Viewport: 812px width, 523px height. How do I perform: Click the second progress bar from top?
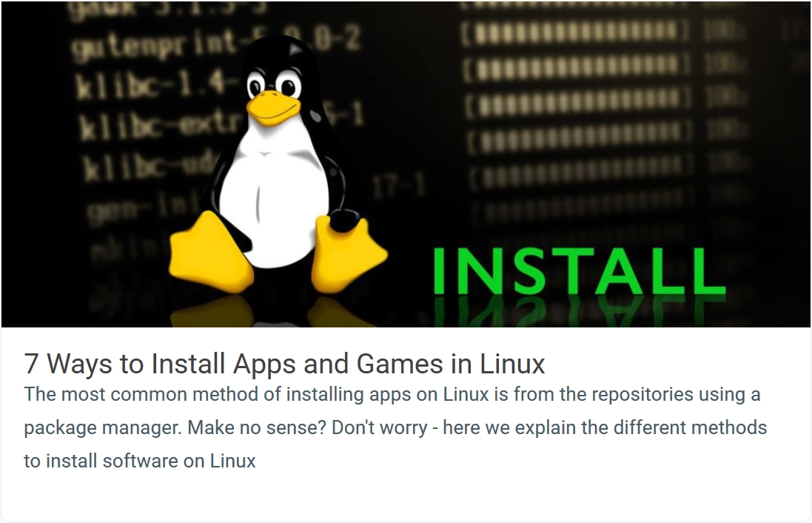tap(577, 67)
